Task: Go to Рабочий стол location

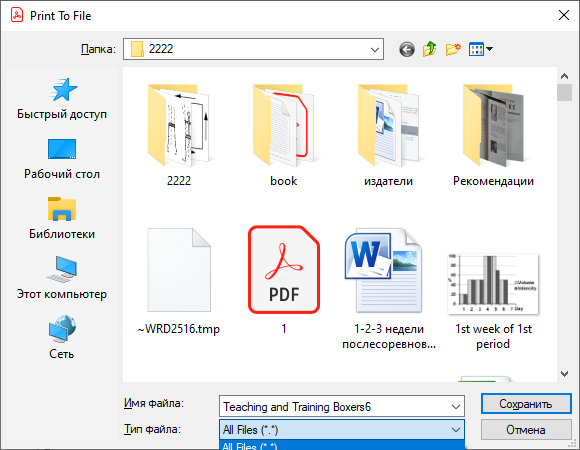Action: click(x=62, y=159)
